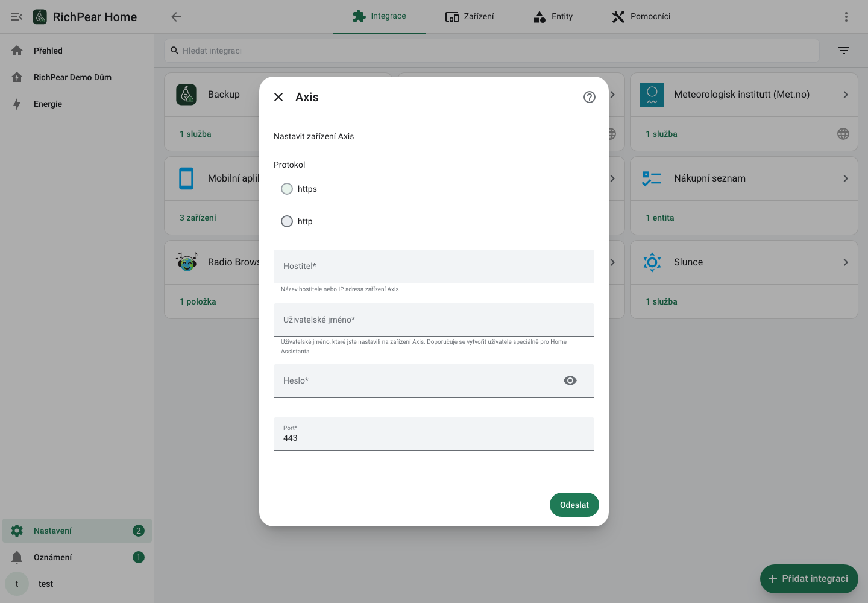
Task: Open Přehled in the sidebar
Action: [77, 51]
